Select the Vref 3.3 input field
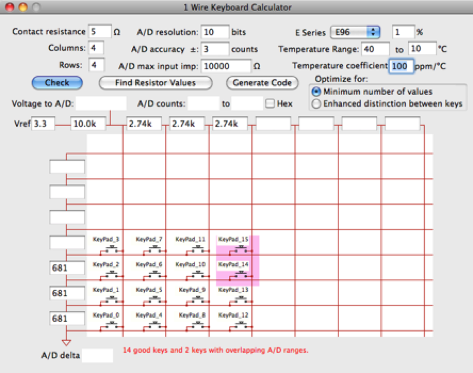This screenshot has height=373, width=473. (43, 124)
